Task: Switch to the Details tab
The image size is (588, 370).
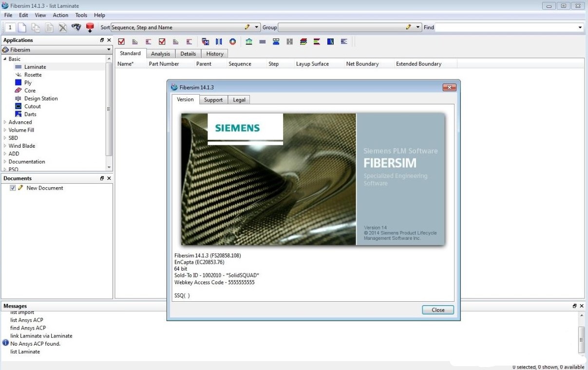Action: click(x=188, y=54)
